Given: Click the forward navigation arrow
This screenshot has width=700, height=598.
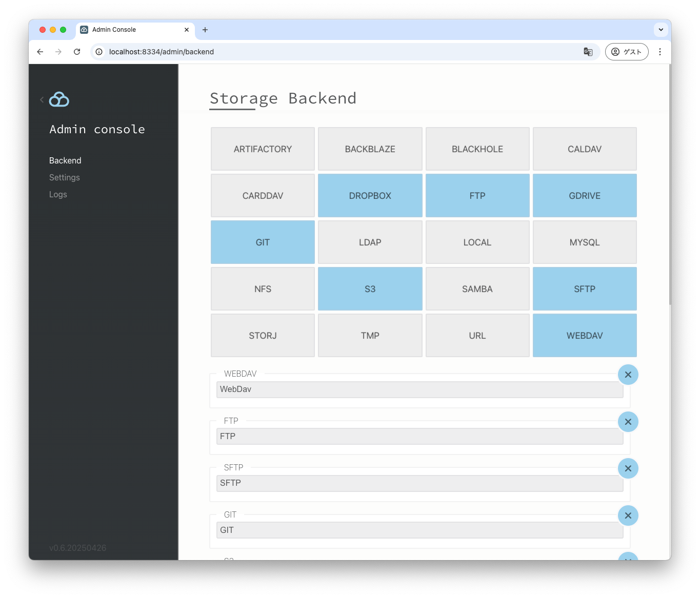Looking at the screenshot, I should [58, 52].
